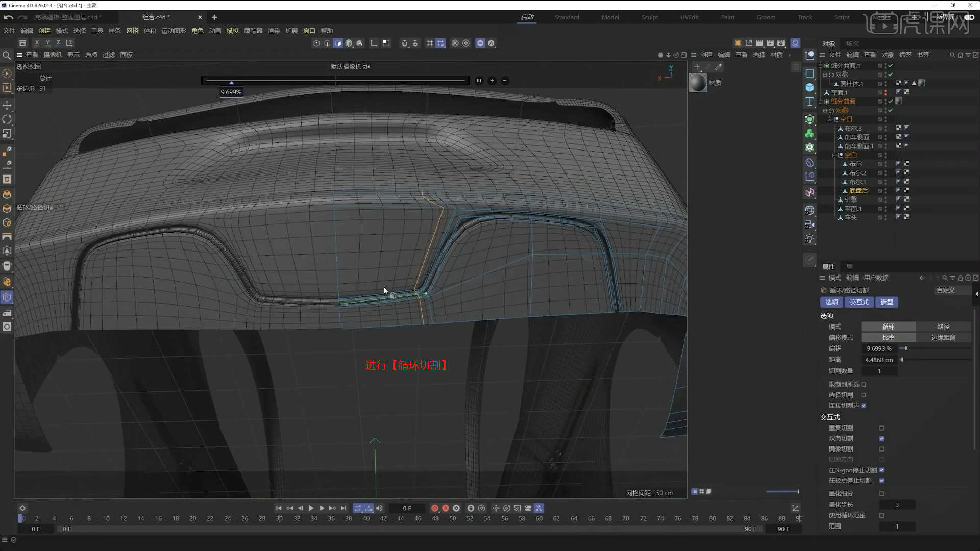Open the viewport search magnifier
Viewport: 980px width, 551px height.
pos(7,55)
